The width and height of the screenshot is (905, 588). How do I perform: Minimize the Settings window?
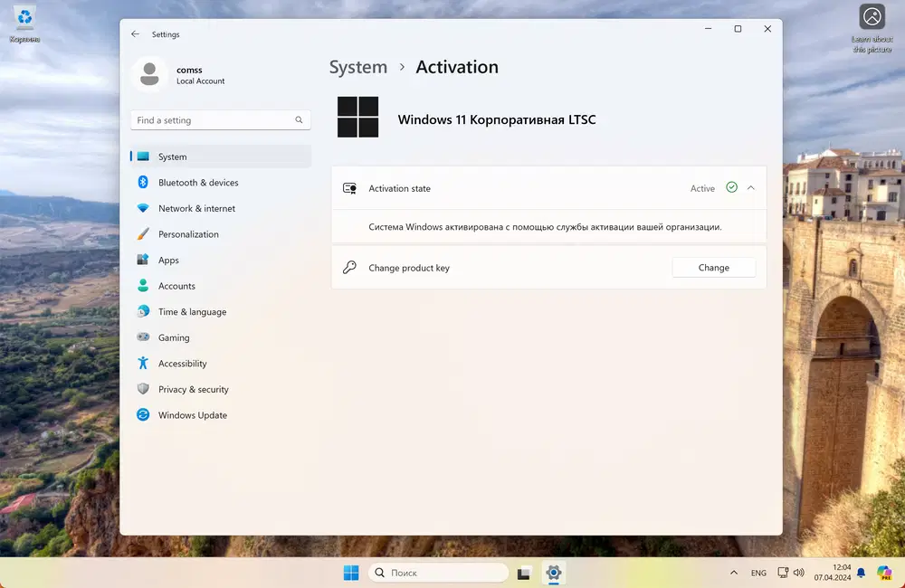pos(709,29)
